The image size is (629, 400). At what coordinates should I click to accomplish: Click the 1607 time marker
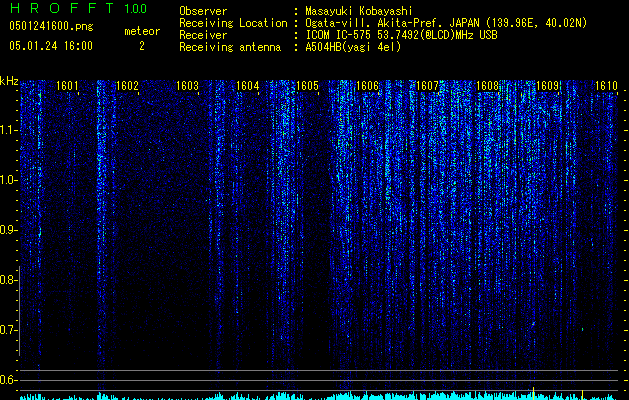click(428, 86)
